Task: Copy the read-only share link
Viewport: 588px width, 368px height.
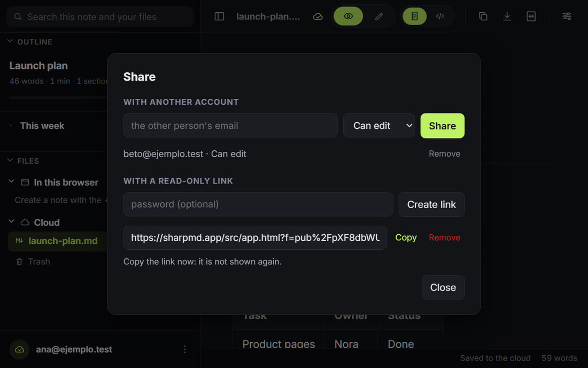Action: coord(406,237)
